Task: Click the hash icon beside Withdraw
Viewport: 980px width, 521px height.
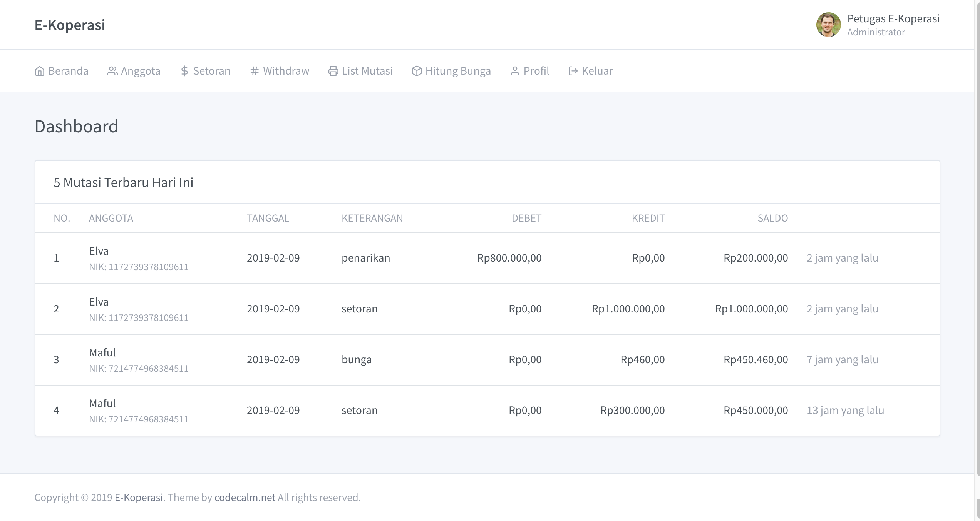Action: pos(254,71)
